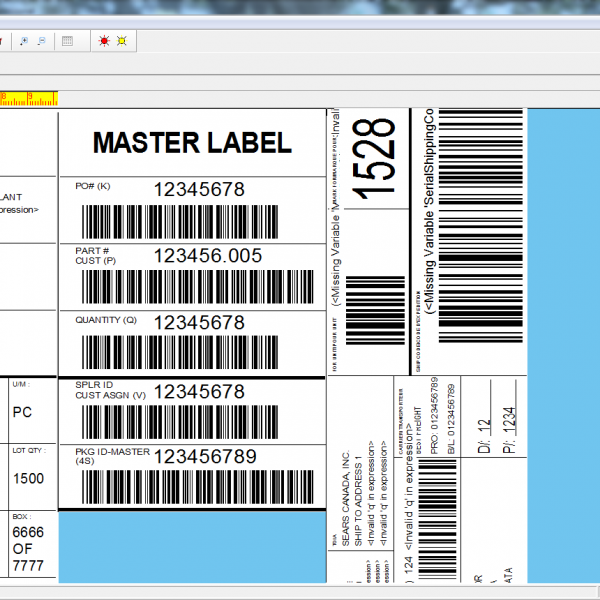The width and height of the screenshot is (600, 600).
Task: Click the red light burst icon
Action: (x=104, y=41)
